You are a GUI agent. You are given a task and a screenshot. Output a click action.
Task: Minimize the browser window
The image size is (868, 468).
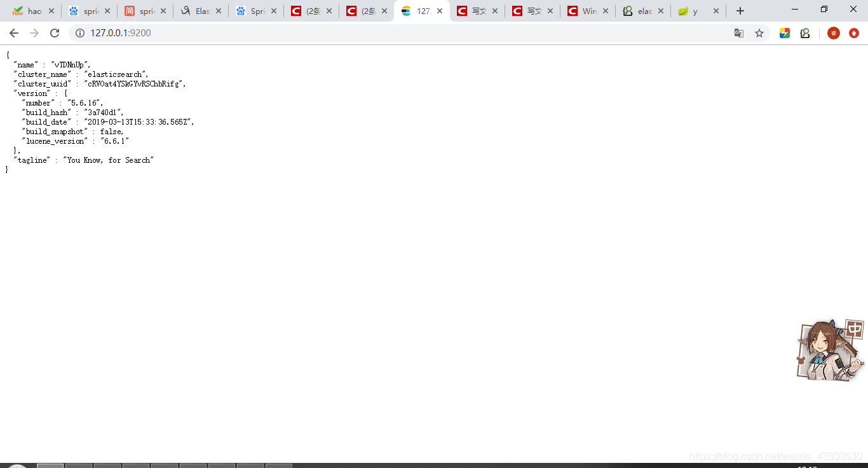click(x=795, y=10)
